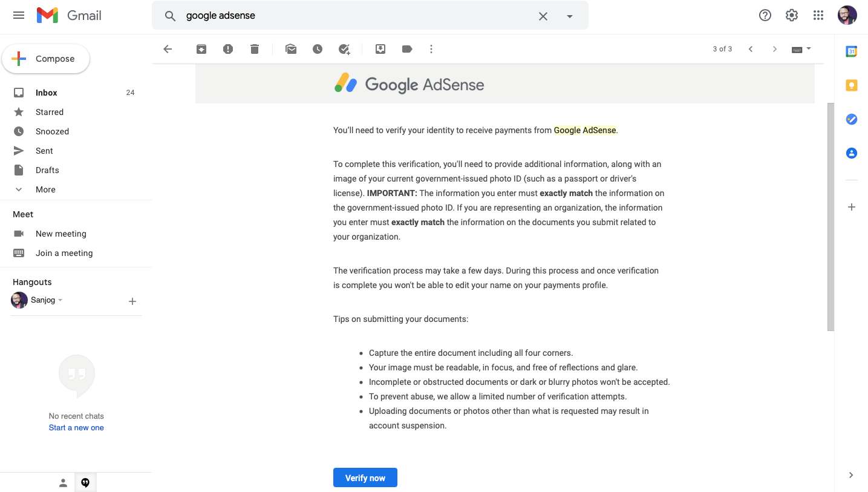Screen dimensions: 868x492
Task: Mark this email as unread
Action: (x=291, y=49)
